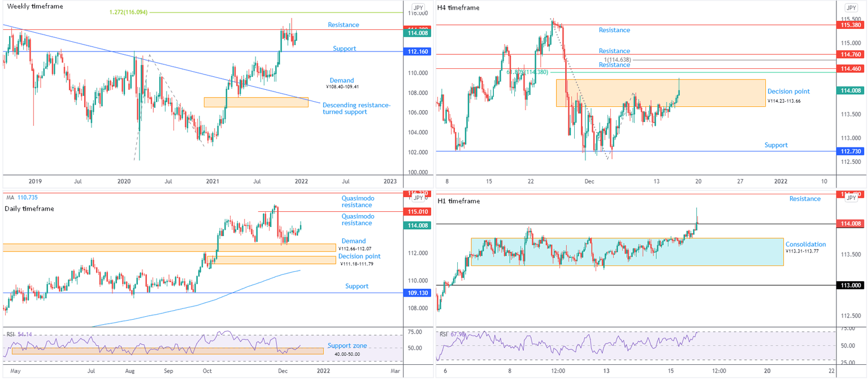Viewport: 868px width, 379px height.
Task: Click the 'Consolidation' label
Action: [805, 245]
